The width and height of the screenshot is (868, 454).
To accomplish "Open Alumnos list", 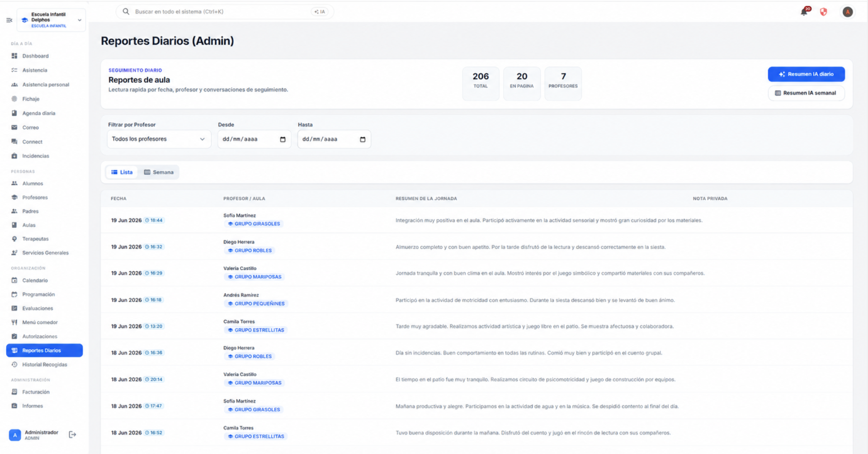I will (44, 184).
